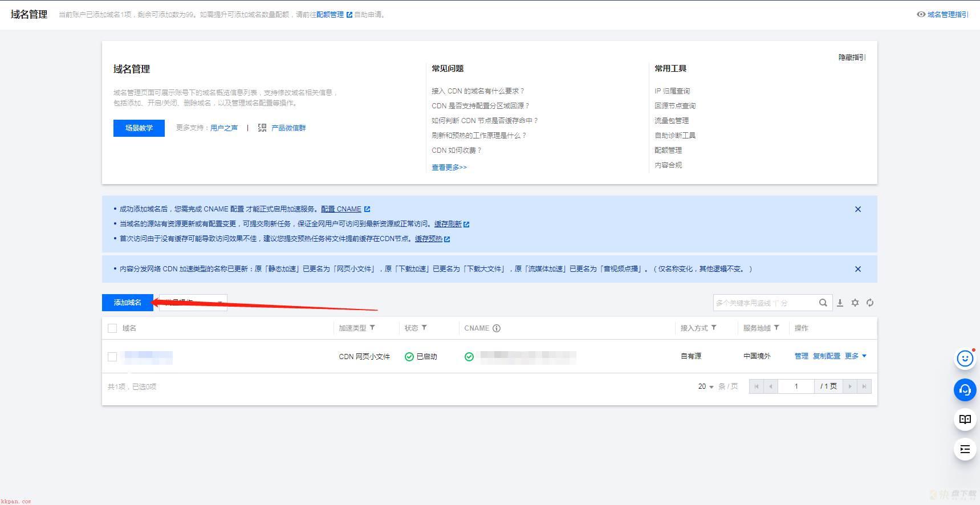This screenshot has height=505, width=980.
Task: Open the 缓存预热 link
Action: pos(429,239)
